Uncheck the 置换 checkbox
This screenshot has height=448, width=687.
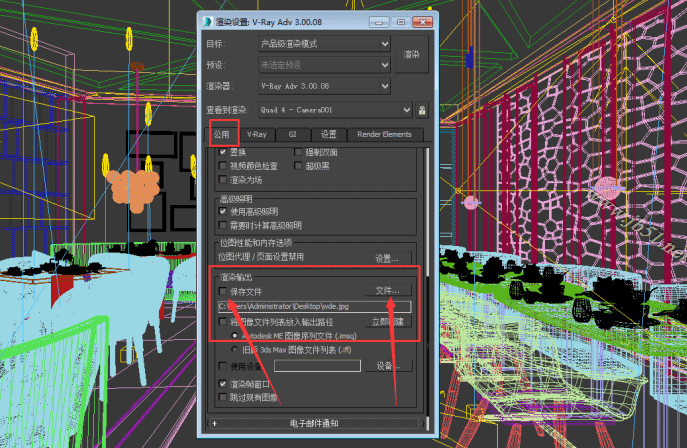click(223, 152)
